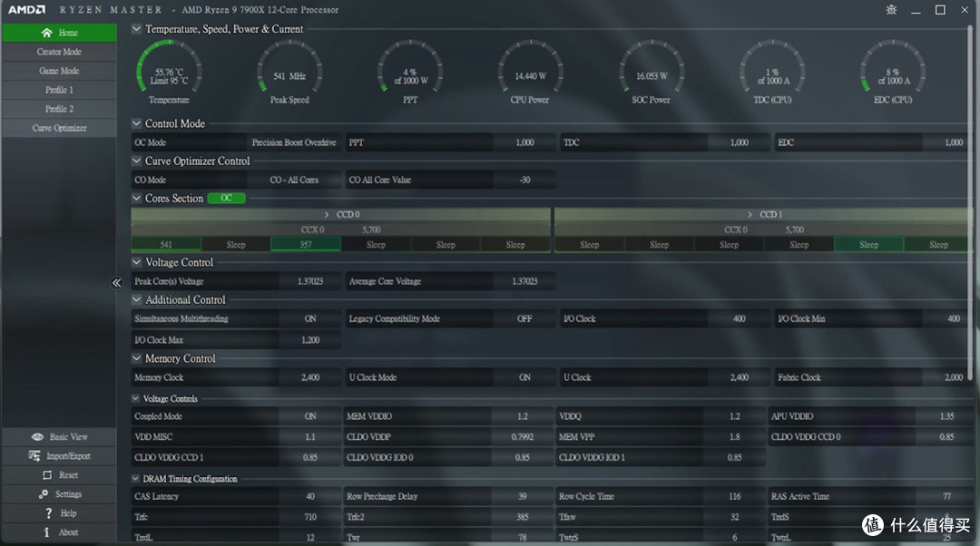
Task: Click Legacy Compatibility Mode OFF value
Action: [524, 318]
